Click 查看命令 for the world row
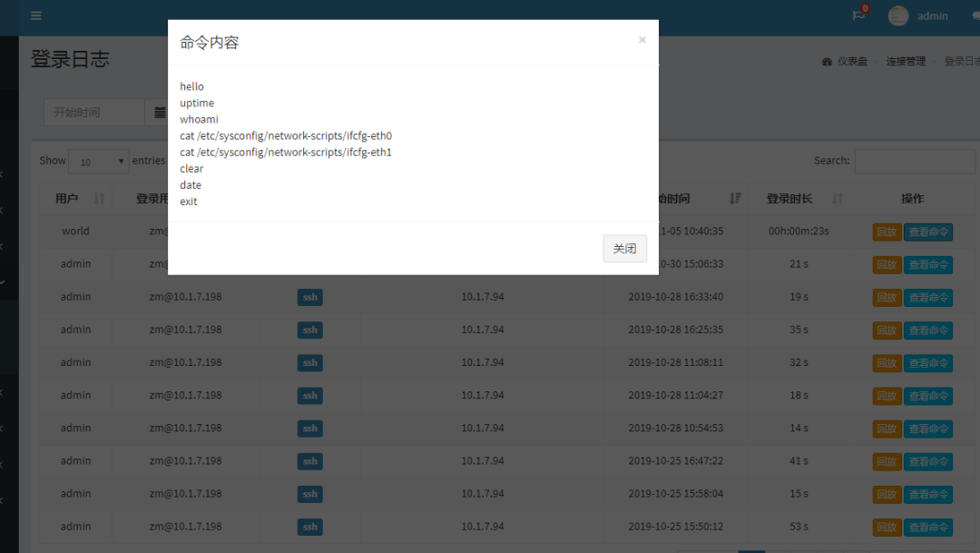This screenshot has width=980, height=553. coord(928,232)
